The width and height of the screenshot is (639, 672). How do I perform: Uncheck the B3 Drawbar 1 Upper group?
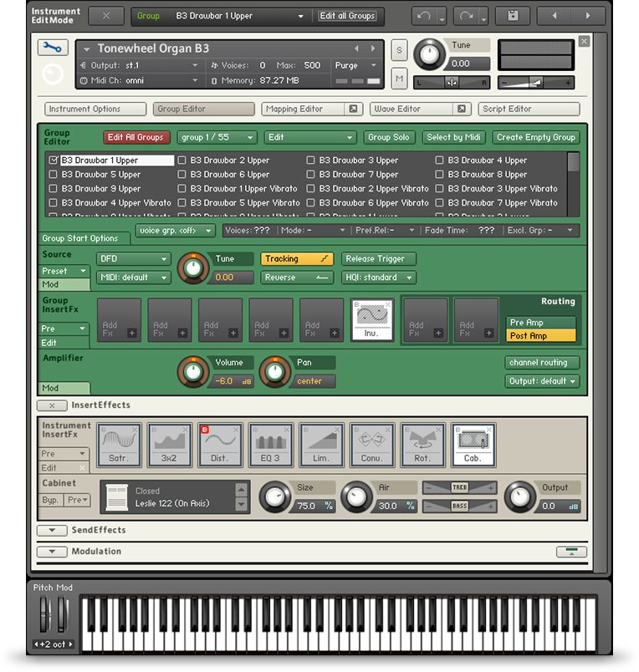[54, 160]
